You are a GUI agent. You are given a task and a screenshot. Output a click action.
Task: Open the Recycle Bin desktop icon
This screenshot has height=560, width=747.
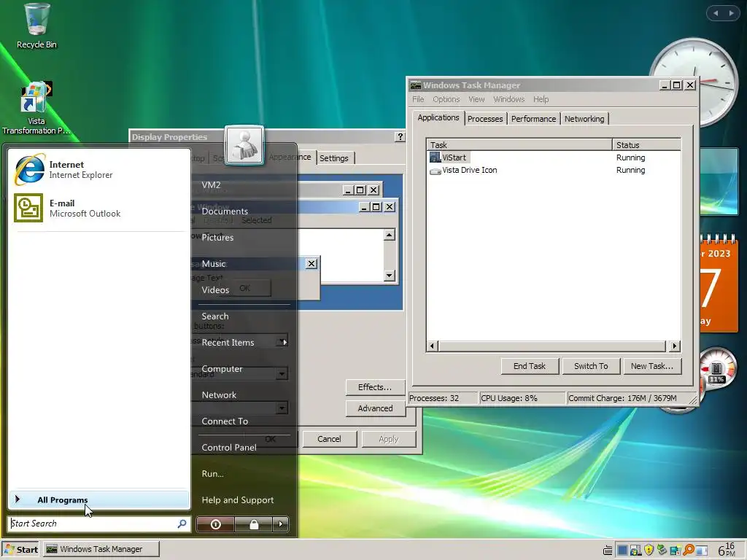(36, 26)
